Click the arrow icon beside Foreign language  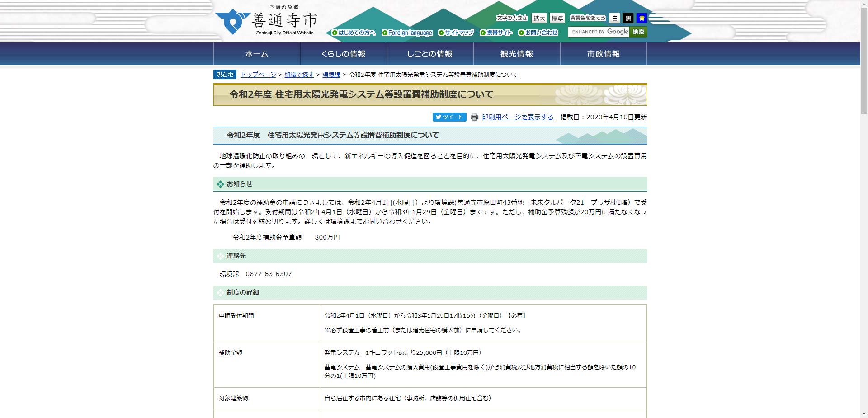[385, 33]
